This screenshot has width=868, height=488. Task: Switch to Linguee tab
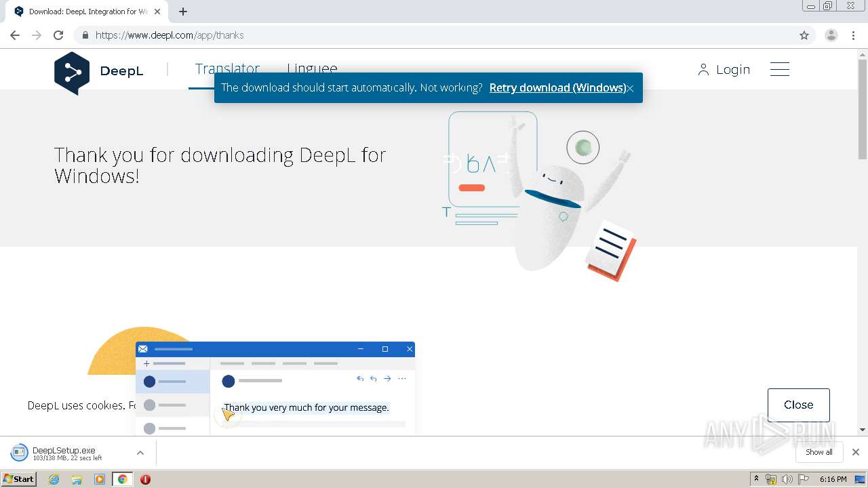pos(312,68)
